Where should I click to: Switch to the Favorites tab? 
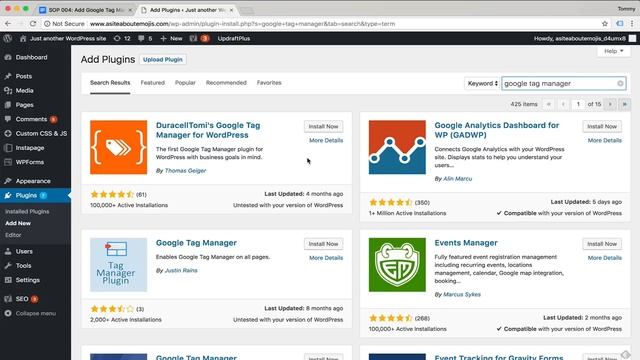(269, 82)
